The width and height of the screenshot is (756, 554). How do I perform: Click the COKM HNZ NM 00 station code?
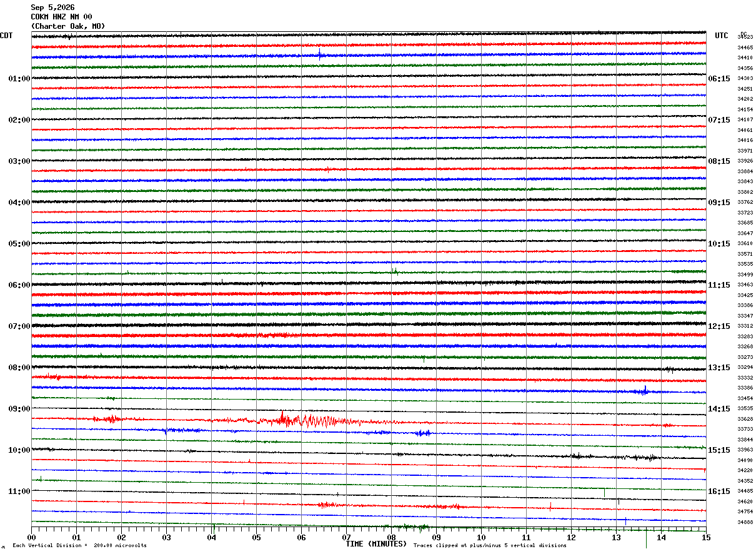(61, 16)
